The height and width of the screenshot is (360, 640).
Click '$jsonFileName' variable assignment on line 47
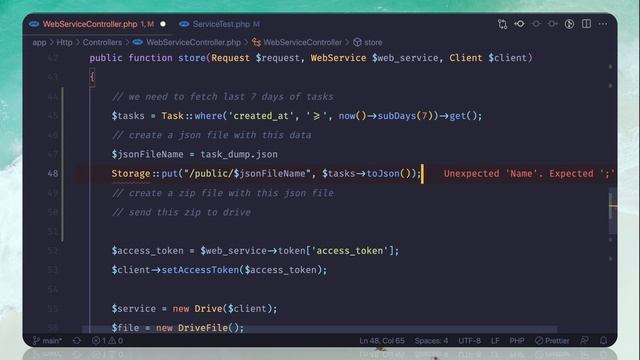pyautogui.click(x=147, y=154)
